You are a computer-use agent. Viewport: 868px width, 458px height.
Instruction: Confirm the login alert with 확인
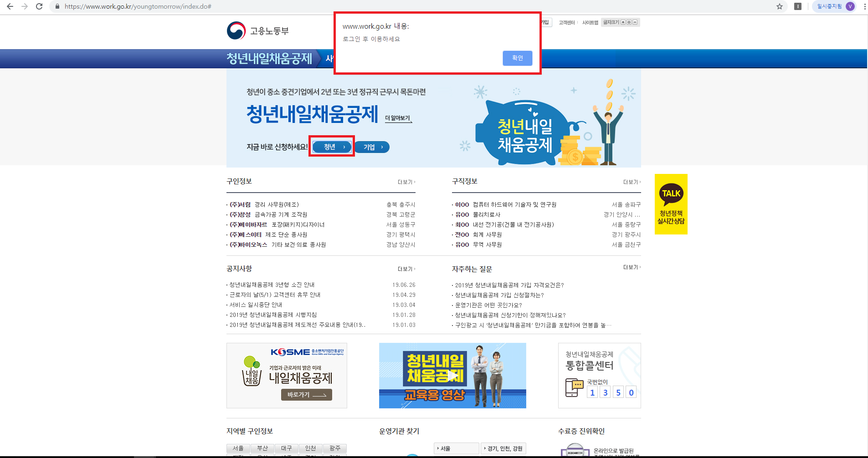tap(517, 58)
